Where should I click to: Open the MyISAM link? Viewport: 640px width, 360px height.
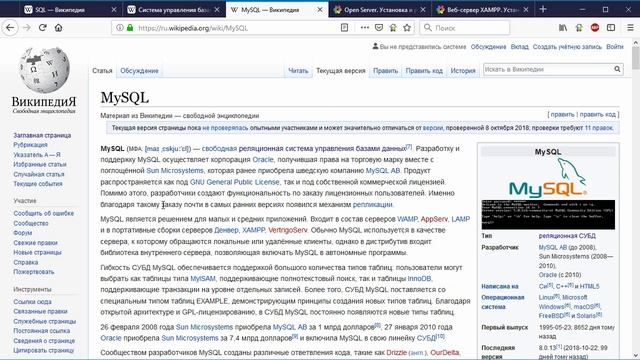(x=203, y=279)
